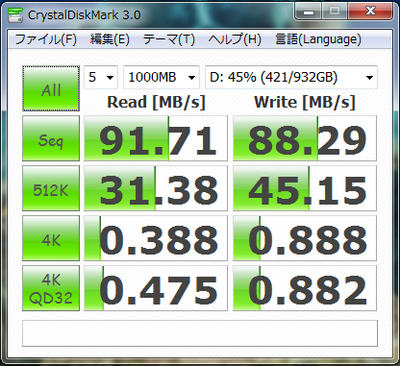Start the 4K random test
Image resolution: width=400 pixels, height=366 pixels.
point(51,238)
